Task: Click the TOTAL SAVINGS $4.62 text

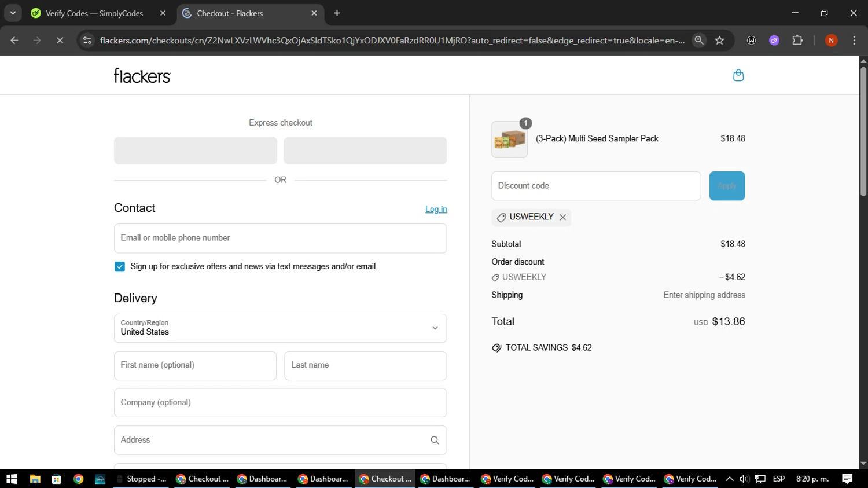Action: [549, 348]
